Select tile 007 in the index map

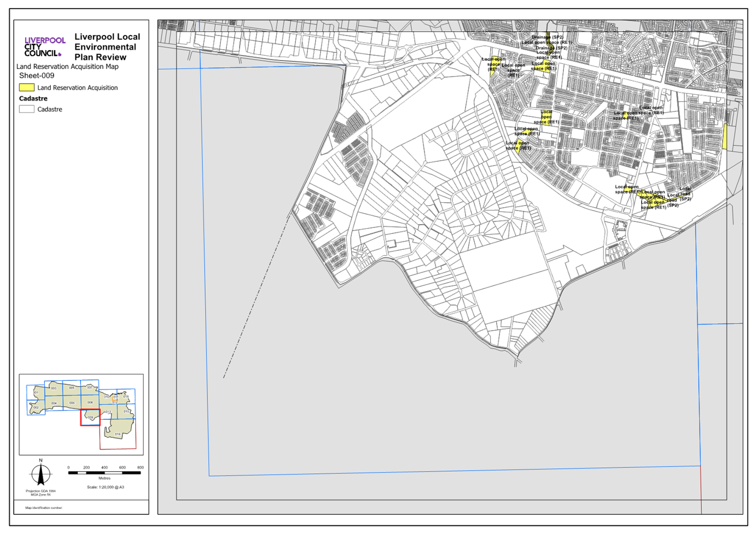pos(90,388)
